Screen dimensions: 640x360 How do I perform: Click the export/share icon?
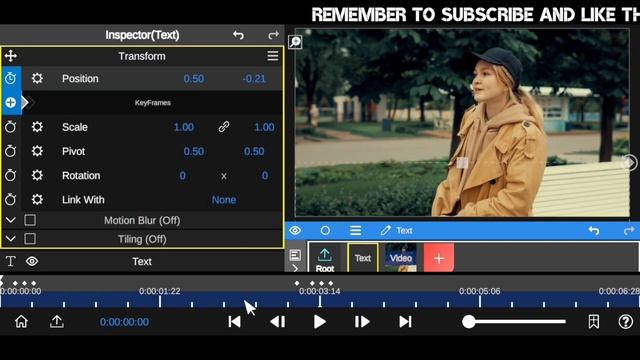click(57, 322)
